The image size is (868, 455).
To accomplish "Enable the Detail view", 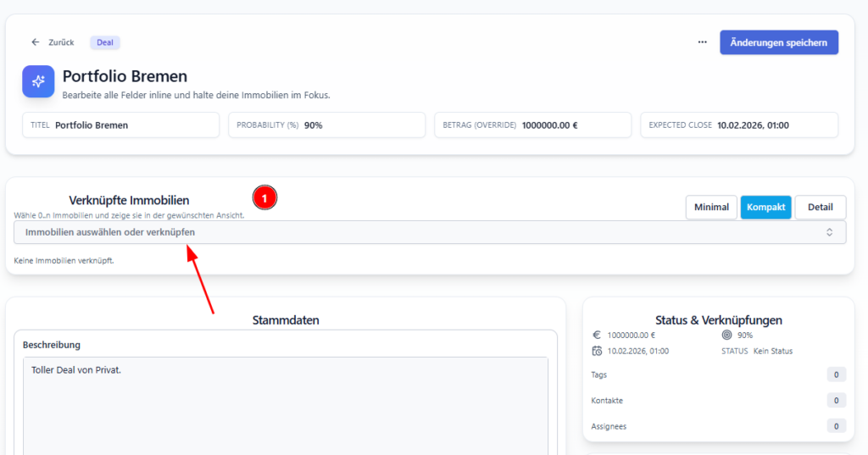I will point(820,208).
